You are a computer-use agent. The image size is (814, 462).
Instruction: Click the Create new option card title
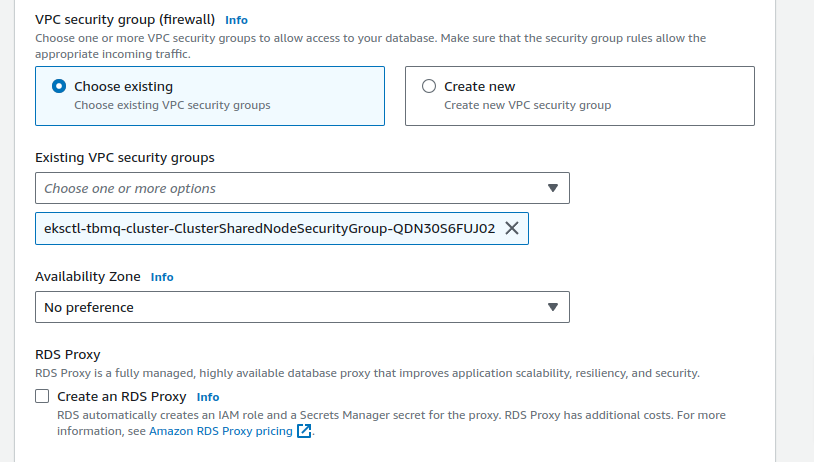tap(479, 86)
